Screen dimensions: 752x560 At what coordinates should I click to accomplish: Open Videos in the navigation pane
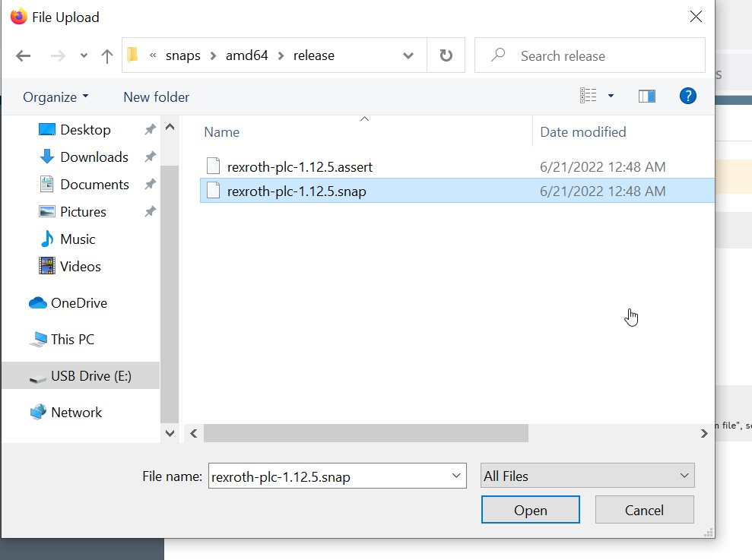[x=80, y=267]
